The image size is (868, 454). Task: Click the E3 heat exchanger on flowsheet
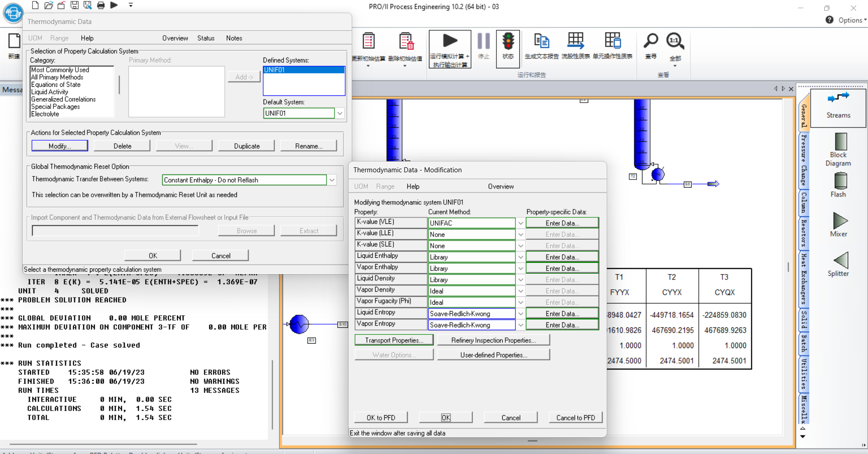tap(299, 324)
